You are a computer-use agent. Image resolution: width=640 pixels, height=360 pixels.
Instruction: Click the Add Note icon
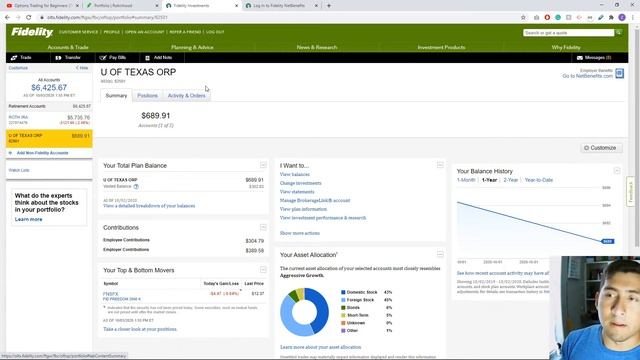(x=147, y=58)
